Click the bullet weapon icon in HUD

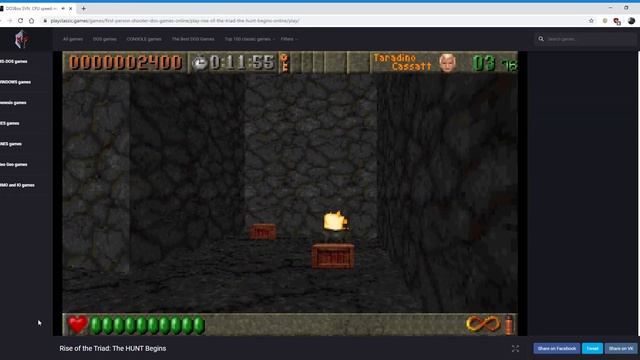pos(508,325)
